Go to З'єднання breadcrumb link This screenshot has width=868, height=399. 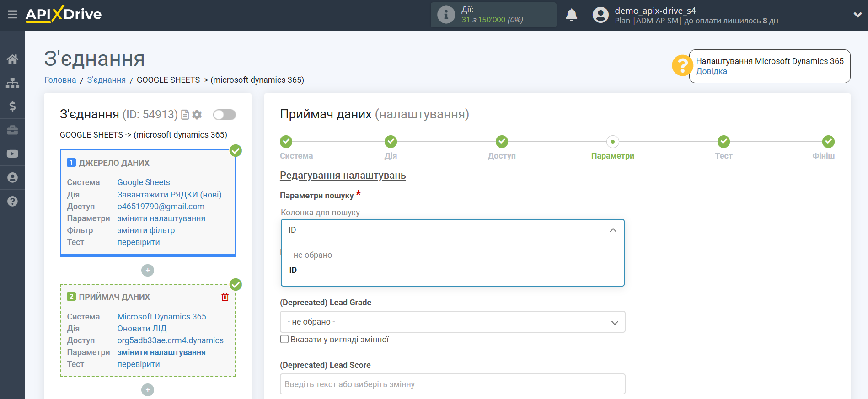click(x=107, y=80)
